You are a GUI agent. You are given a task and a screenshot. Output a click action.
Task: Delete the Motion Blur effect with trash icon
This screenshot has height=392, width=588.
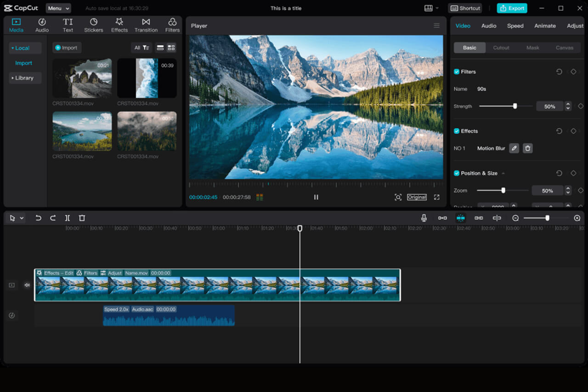point(528,148)
